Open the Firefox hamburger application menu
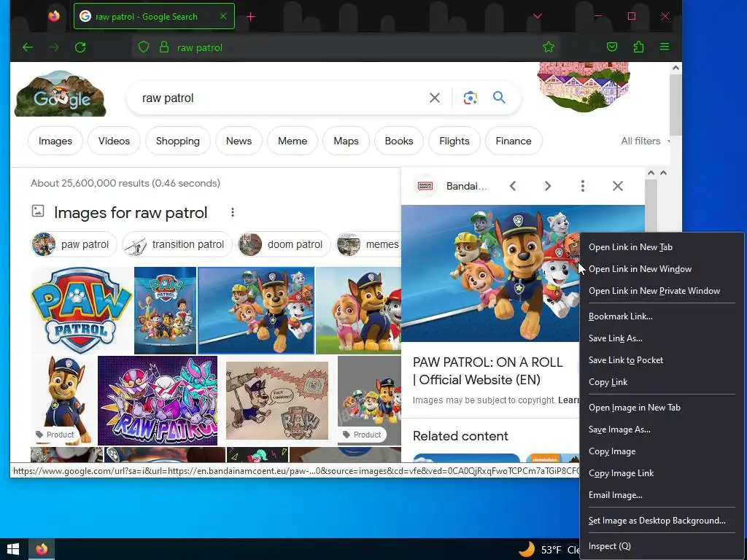 coord(665,47)
